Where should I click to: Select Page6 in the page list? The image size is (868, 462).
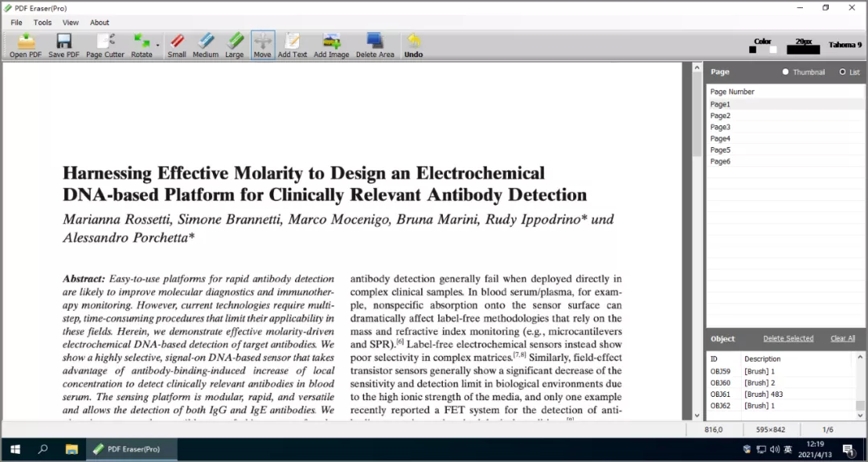[785, 161]
